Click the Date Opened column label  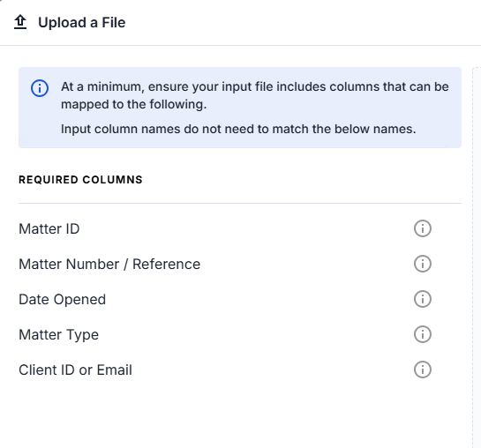63,299
